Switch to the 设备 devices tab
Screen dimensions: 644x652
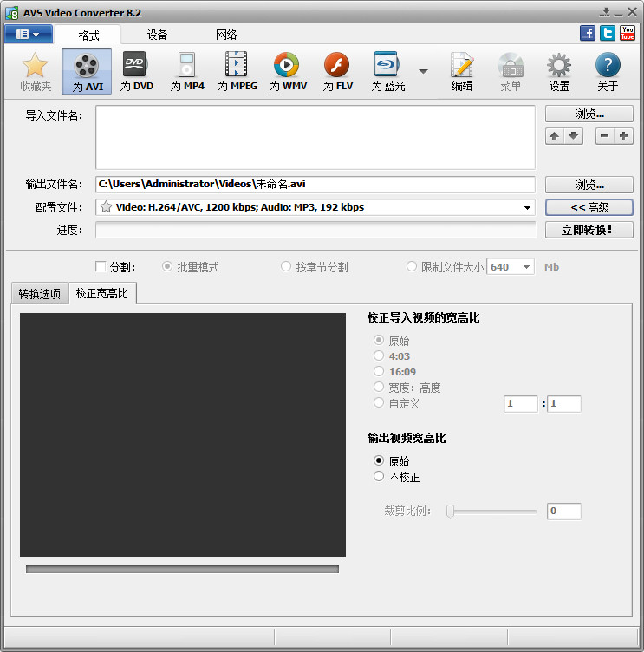click(157, 35)
